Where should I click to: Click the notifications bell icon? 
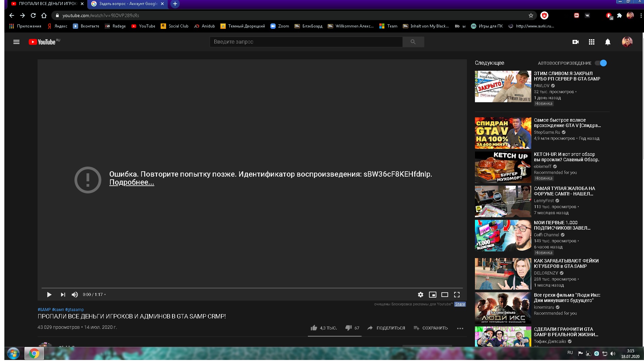click(608, 42)
